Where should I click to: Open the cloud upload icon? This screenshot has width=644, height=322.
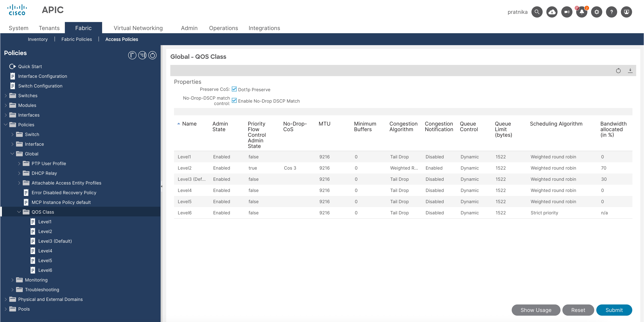[x=552, y=12]
